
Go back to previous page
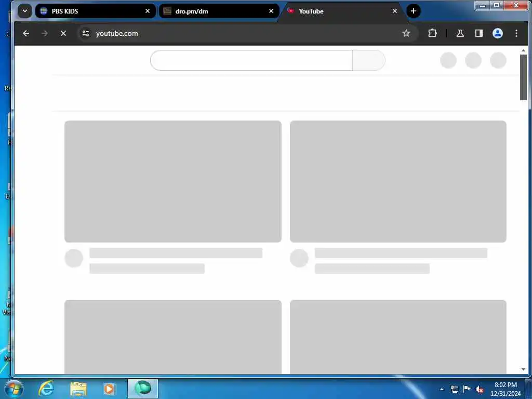tap(26, 33)
